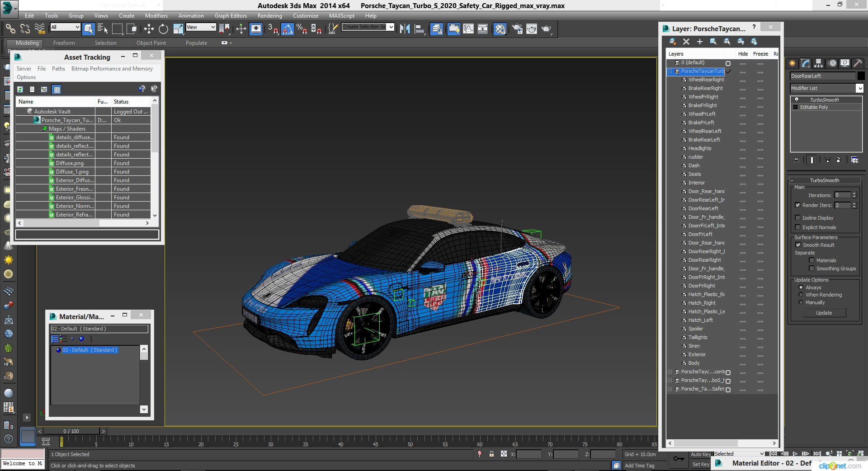Open the Motion command panel tab

pos(832,63)
